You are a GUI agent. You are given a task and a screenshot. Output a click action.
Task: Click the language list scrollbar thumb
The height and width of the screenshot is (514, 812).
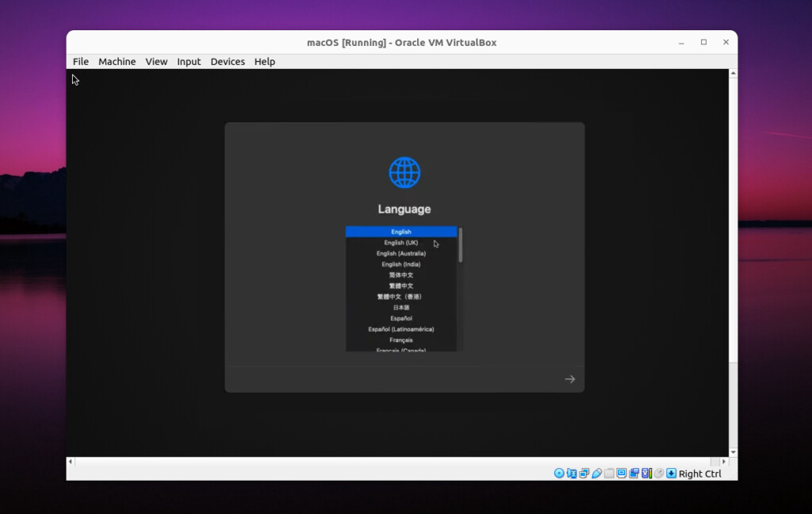pyautogui.click(x=460, y=244)
